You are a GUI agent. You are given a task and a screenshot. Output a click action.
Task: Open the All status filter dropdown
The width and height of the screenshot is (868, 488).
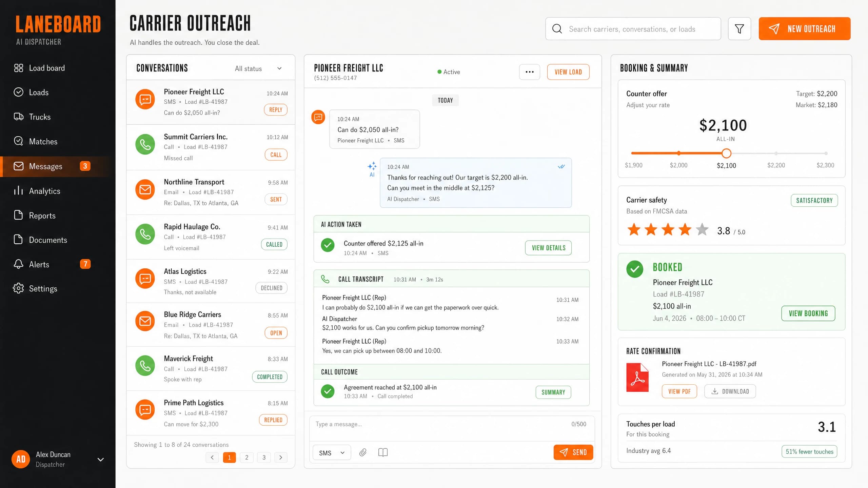[258, 68]
